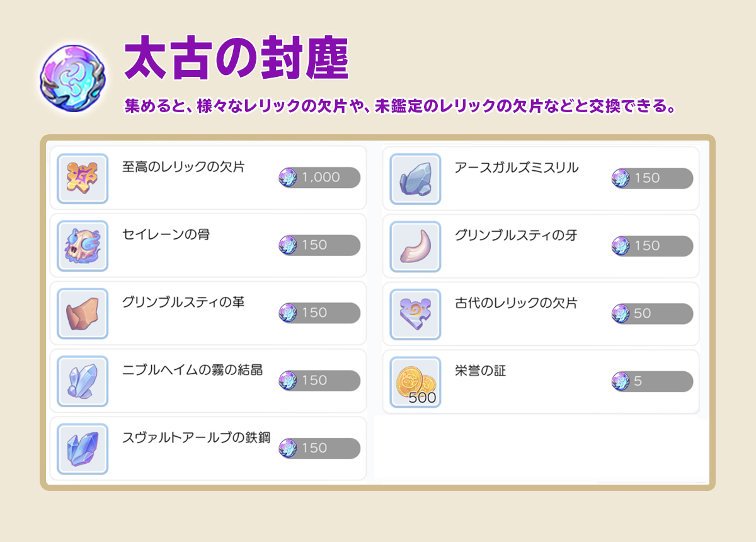
Task: Select the アースガルズミスリル ore icon
Action: point(415,178)
